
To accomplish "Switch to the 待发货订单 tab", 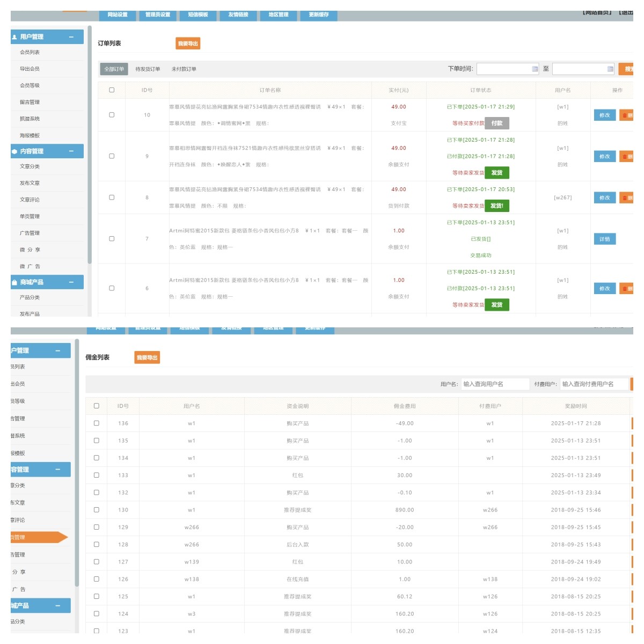I will click(x=148, y=69).
